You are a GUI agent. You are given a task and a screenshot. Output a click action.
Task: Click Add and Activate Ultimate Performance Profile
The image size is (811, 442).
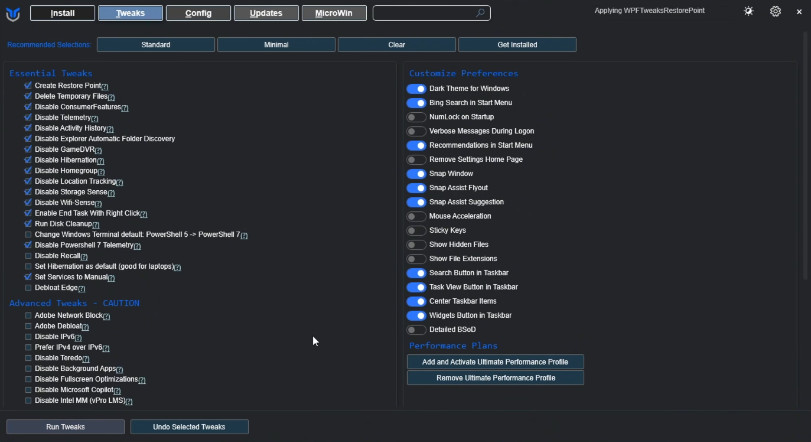coord(495,361)
